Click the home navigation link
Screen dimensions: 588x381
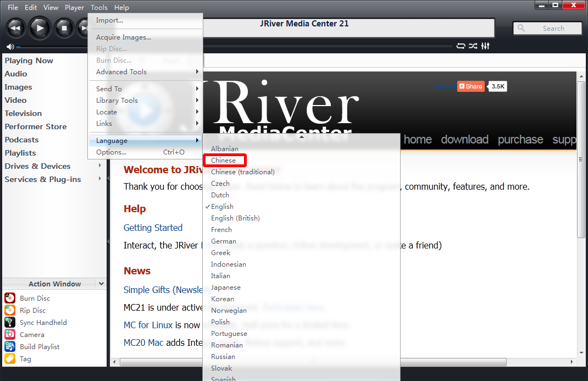tap(418, 140)
